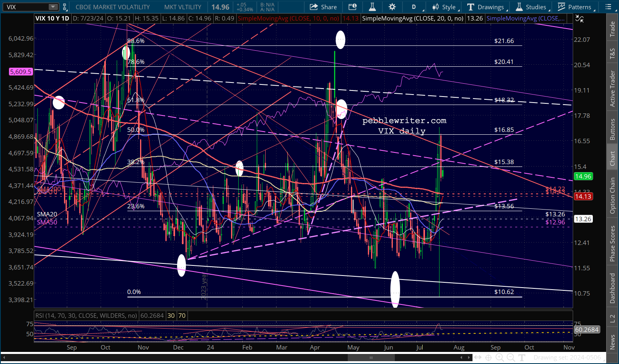Screen dimensions: 619x364
Task: Click the horizontal time scrollbar thumb
Action: [371, 358]
